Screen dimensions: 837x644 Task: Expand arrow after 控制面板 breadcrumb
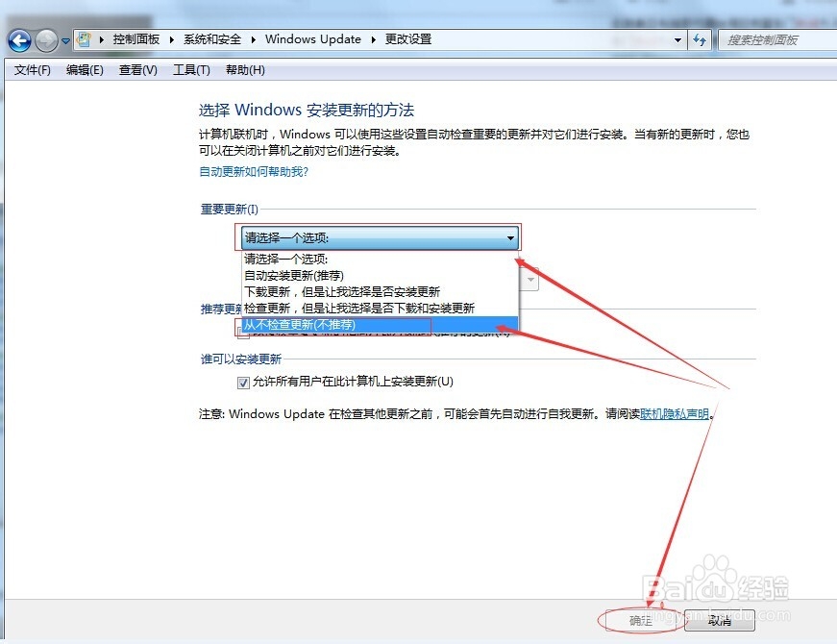172,39
